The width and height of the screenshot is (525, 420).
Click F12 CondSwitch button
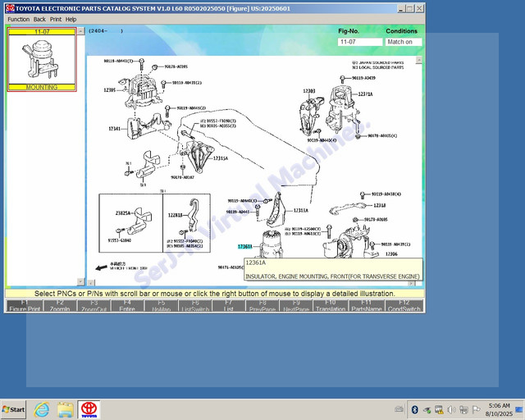[404, 306]
